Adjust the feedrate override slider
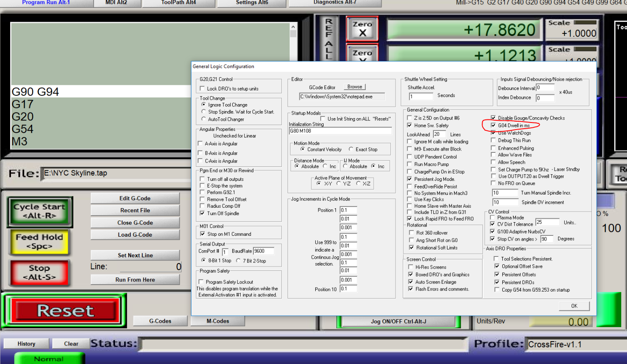627x364 pixels. click(605, 200)
